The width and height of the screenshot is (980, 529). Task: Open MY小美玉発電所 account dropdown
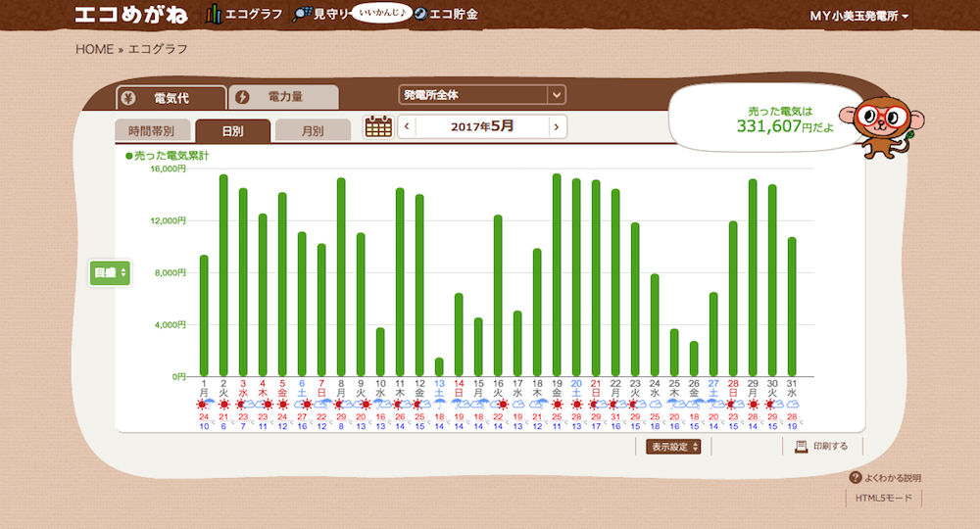(x=859, y=16)
